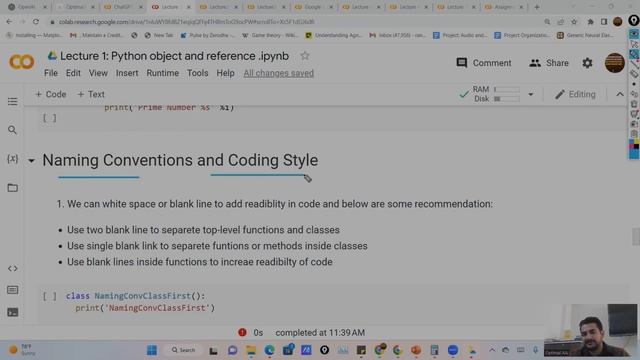640x360 pixels.
Task: Open browser side panel icon
Action: tap(604, 22)
